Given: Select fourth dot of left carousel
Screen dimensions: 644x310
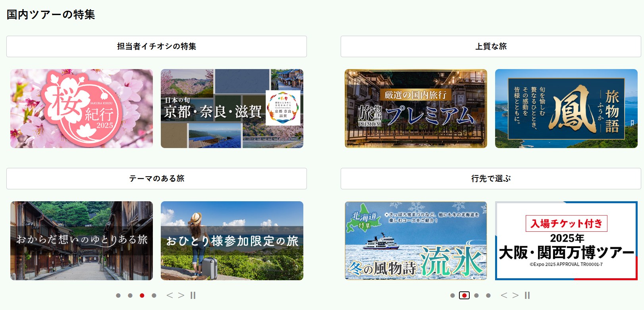Looking at the screenshot, I should [x=154, y=295].
